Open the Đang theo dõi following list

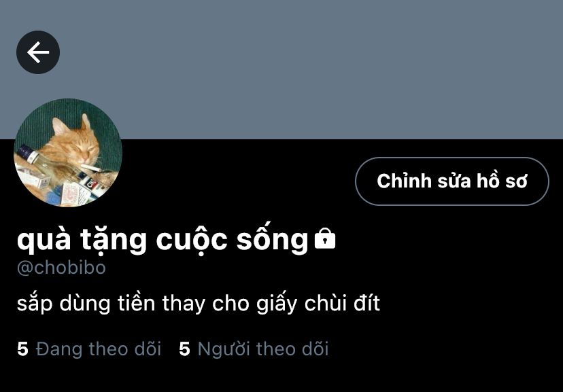(89, 349)
